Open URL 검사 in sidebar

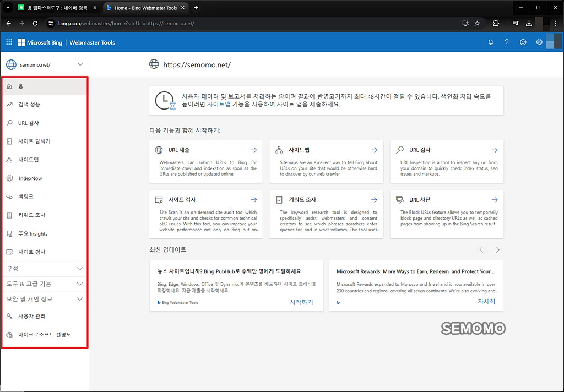point(45,123)
